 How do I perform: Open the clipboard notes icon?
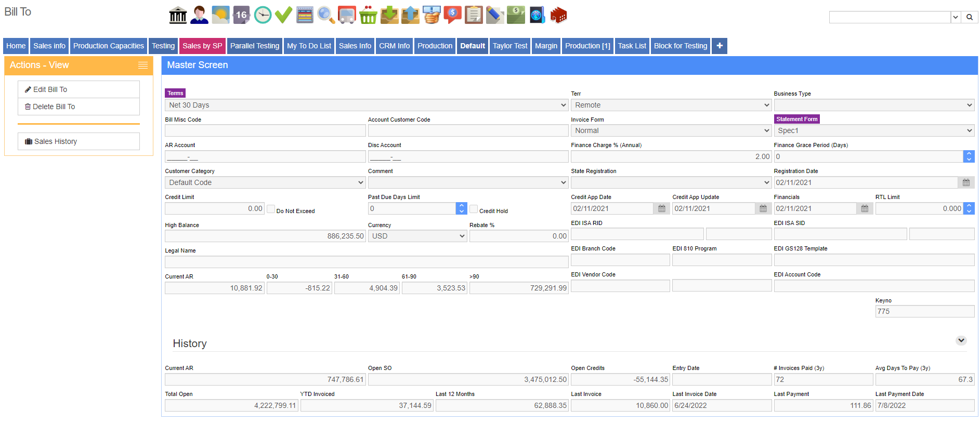point(474,15)
